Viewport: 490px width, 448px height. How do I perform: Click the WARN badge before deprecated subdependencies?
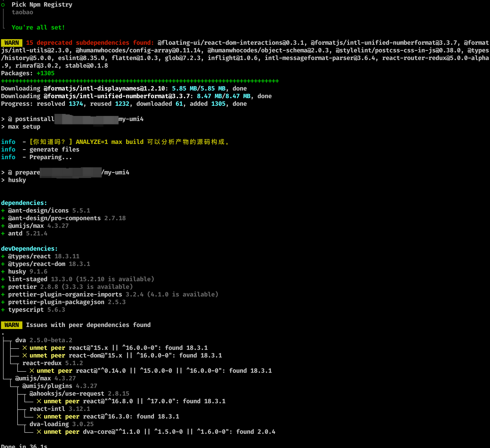point(12,43)
